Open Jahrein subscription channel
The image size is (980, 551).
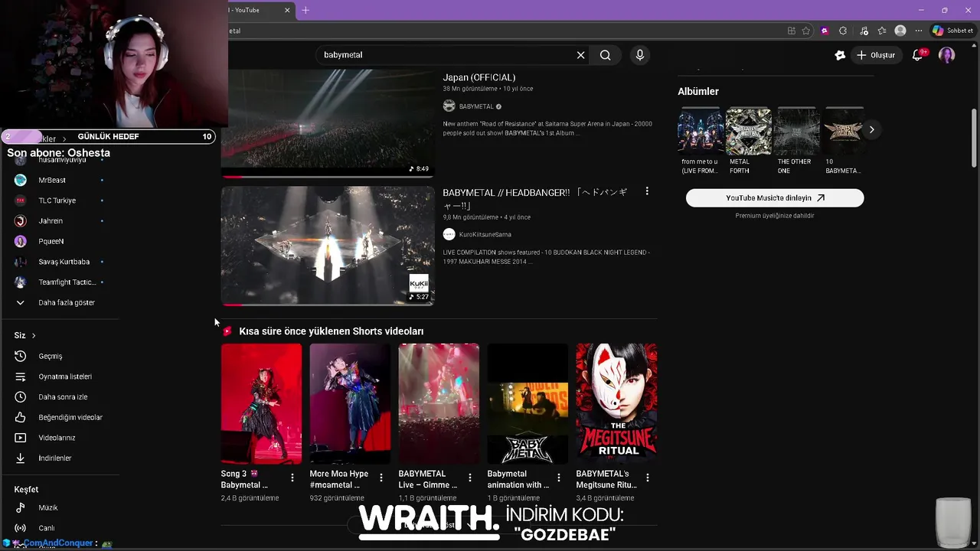[x=60, y=220]
